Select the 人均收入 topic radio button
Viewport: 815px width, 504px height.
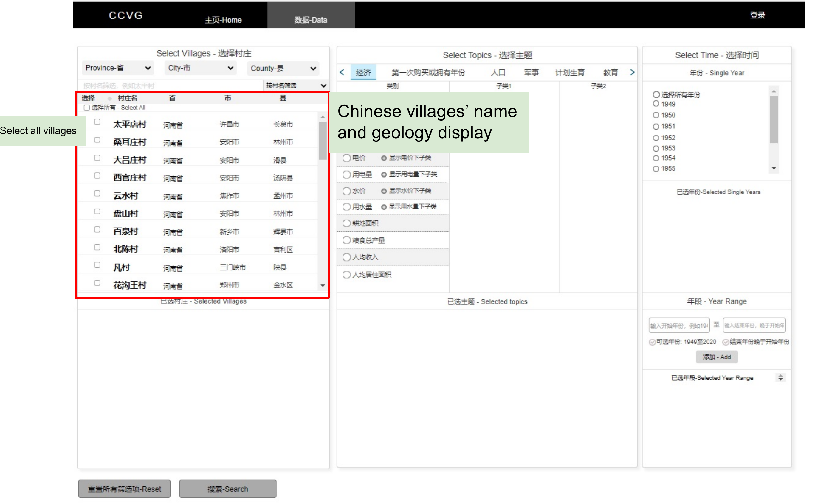[347, 257]
